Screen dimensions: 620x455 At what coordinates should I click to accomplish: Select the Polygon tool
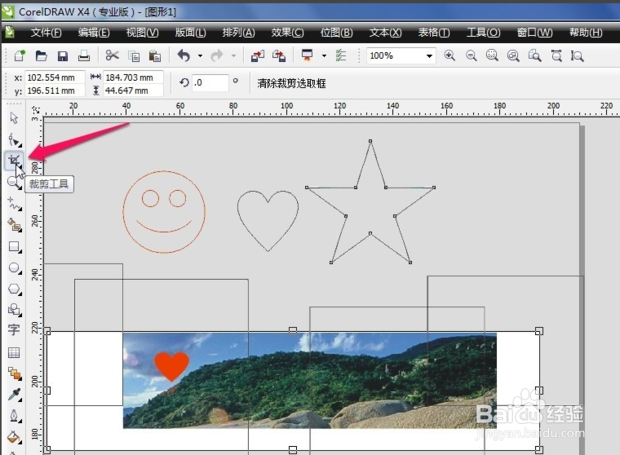point(15,289)
